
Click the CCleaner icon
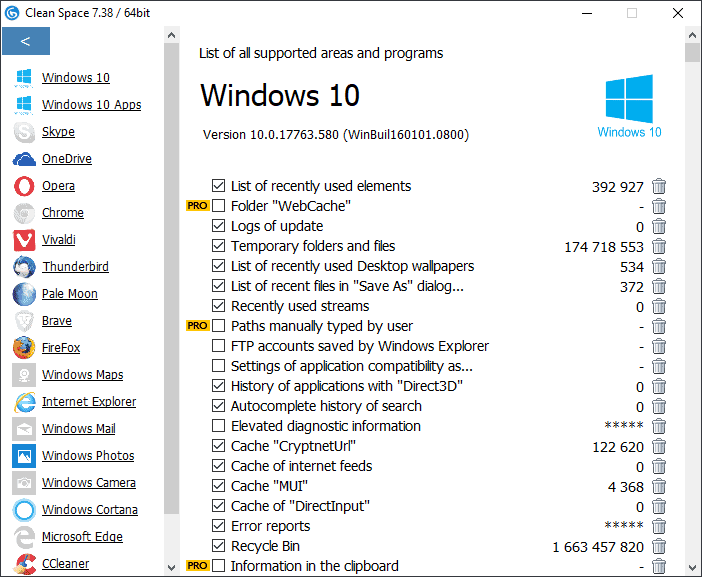[24, 564]
